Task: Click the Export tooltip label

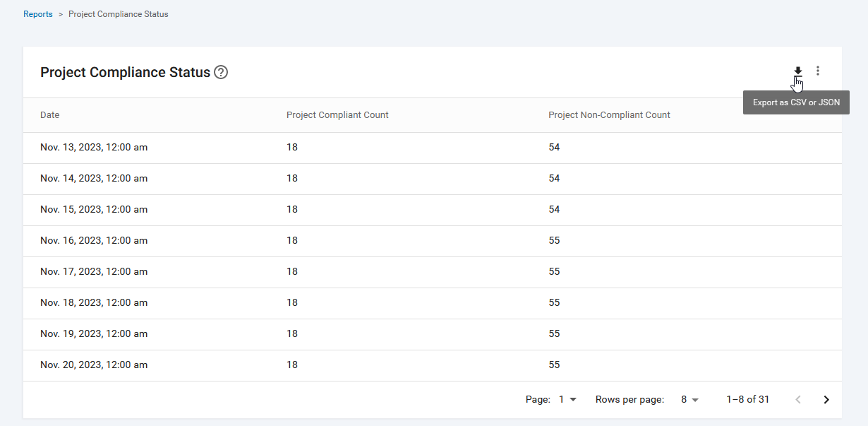Action: [x=796, y=102]
